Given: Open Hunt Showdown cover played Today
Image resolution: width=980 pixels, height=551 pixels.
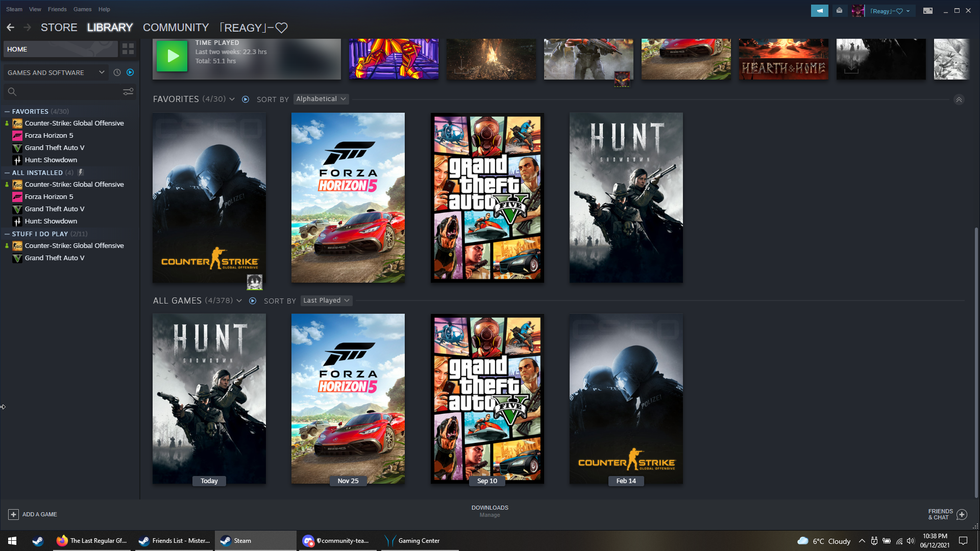Looking at the screenshot, I should coord(209,398).
